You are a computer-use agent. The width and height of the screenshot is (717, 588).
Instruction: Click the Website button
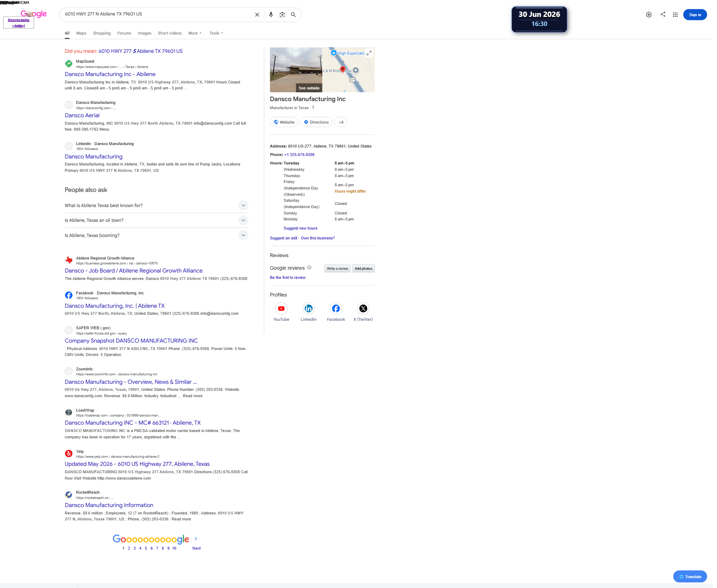tap(284, 122)
